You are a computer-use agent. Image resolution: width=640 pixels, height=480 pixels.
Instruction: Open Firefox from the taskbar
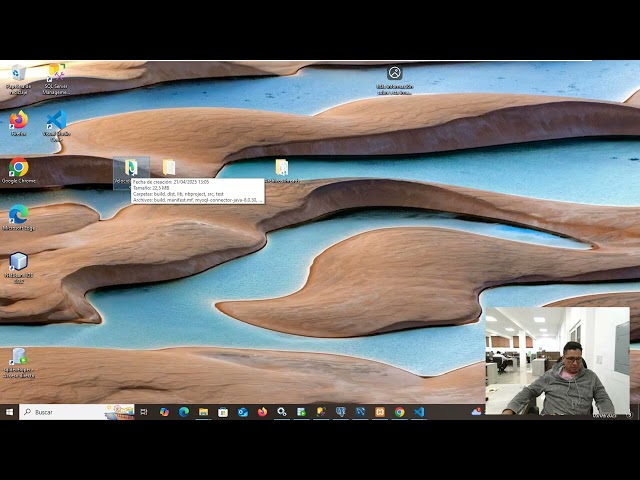[x=262, y=412]
